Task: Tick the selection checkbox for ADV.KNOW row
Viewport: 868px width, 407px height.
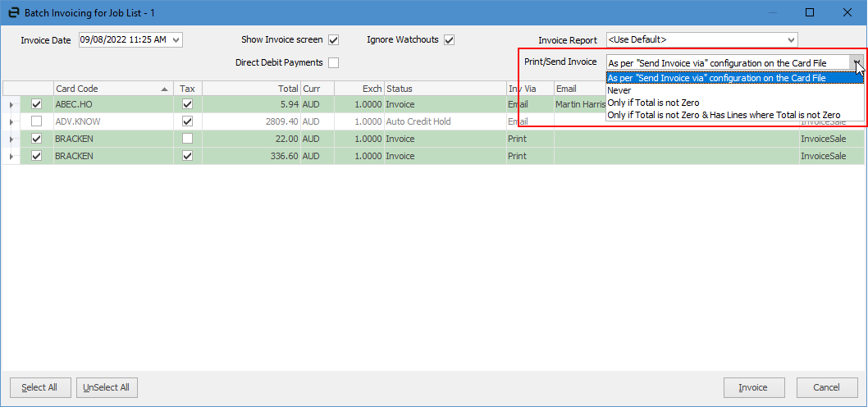Action: point(36,121)
